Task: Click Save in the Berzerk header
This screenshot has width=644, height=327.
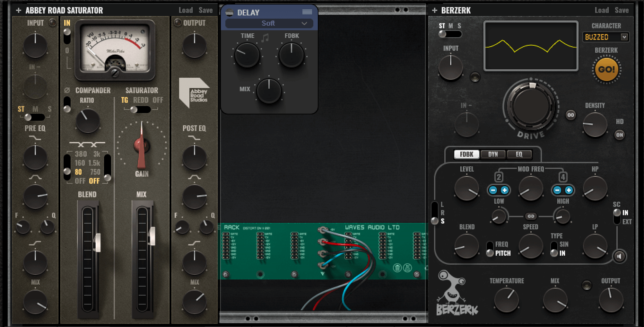Action: 622,10
